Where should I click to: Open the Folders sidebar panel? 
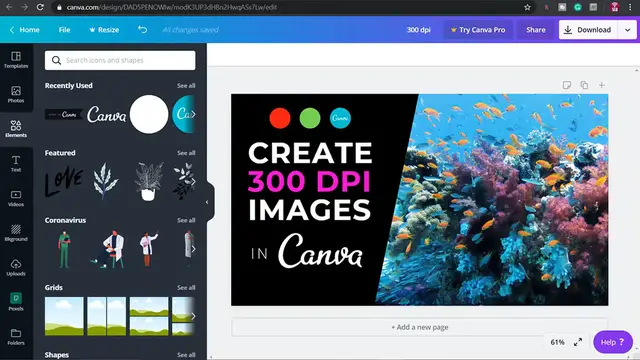tap(16, 337)
